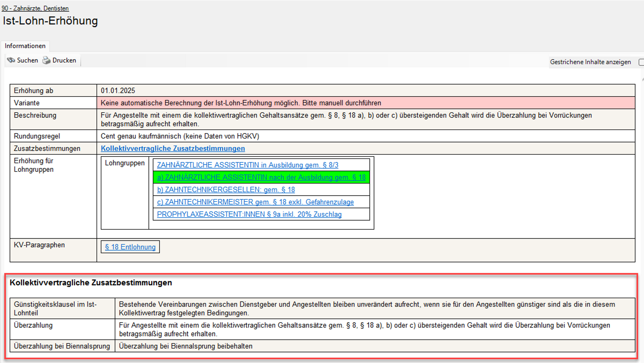Click the Überzahlung bei Biennalsprung beibehalten text
Viewport: 644px width, 363px height.
tap(185, 346)
